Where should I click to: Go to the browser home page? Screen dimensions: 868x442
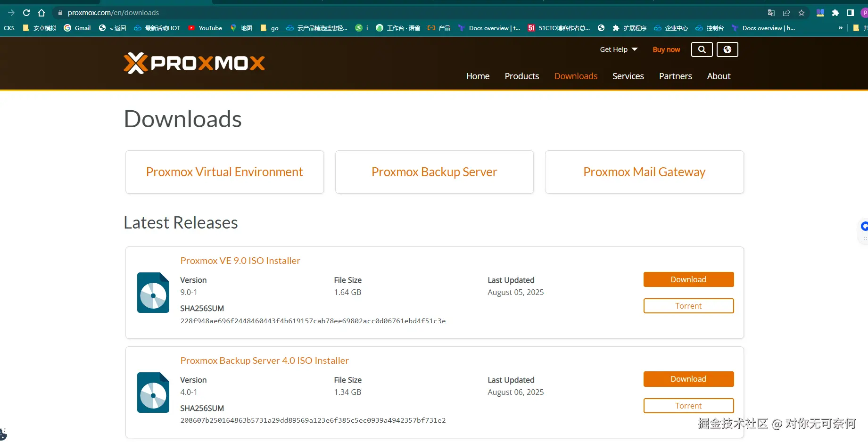point(41,13)
